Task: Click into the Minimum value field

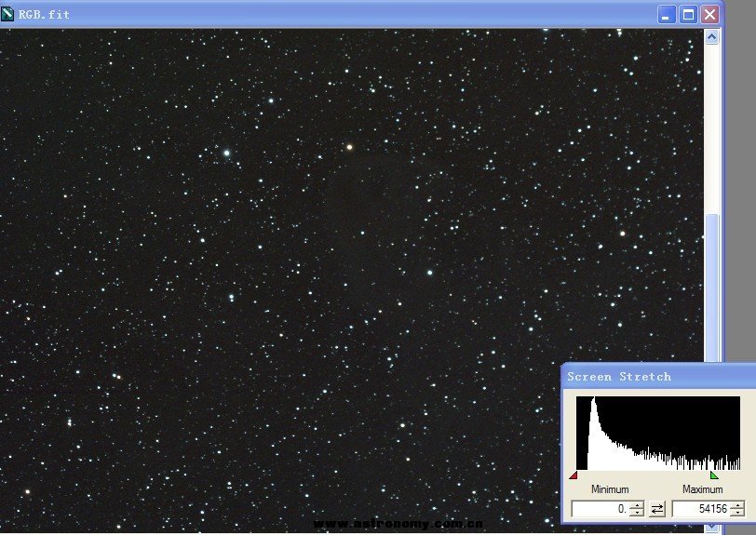Action: pyautogui.click(x=601, y=509)
